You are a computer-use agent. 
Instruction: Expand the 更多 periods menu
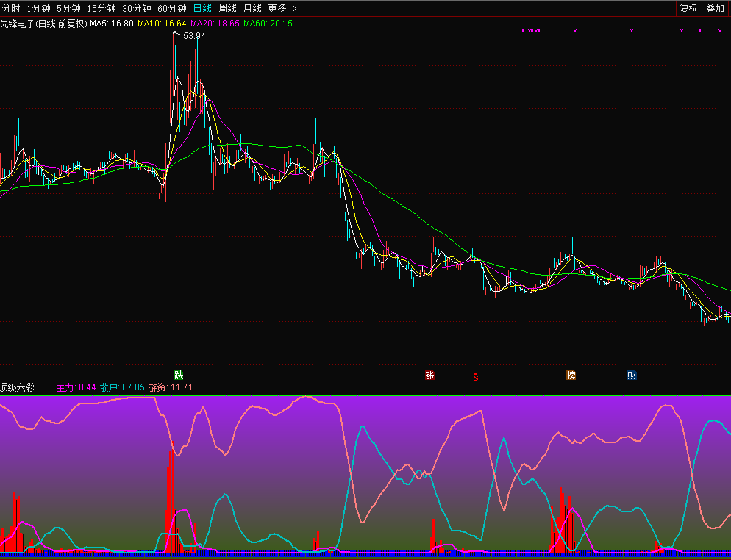[x=282, y=8]
